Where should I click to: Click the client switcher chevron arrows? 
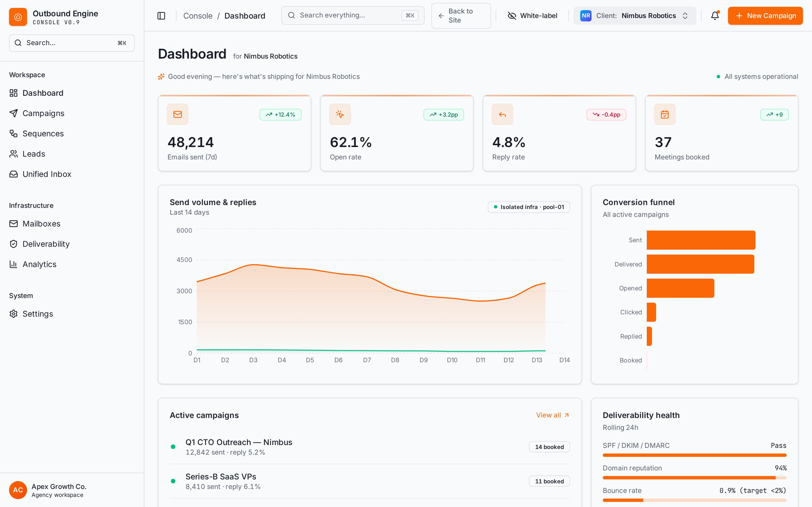[x=685, y=16]
